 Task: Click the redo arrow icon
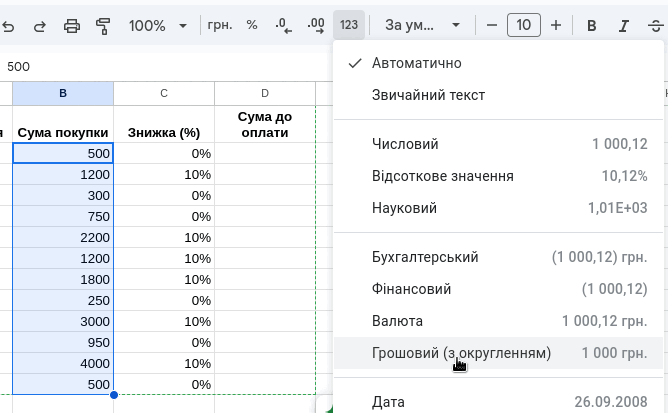coord(40,26)
